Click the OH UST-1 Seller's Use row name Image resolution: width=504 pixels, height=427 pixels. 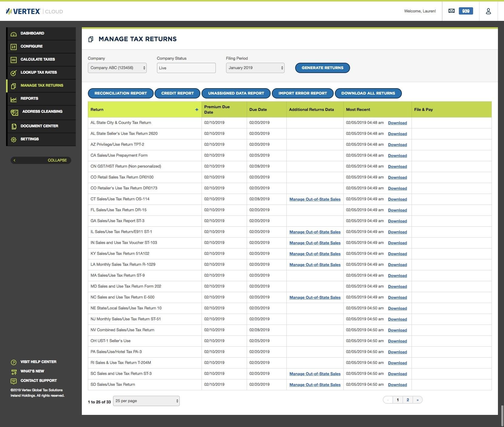coord(111,341)
